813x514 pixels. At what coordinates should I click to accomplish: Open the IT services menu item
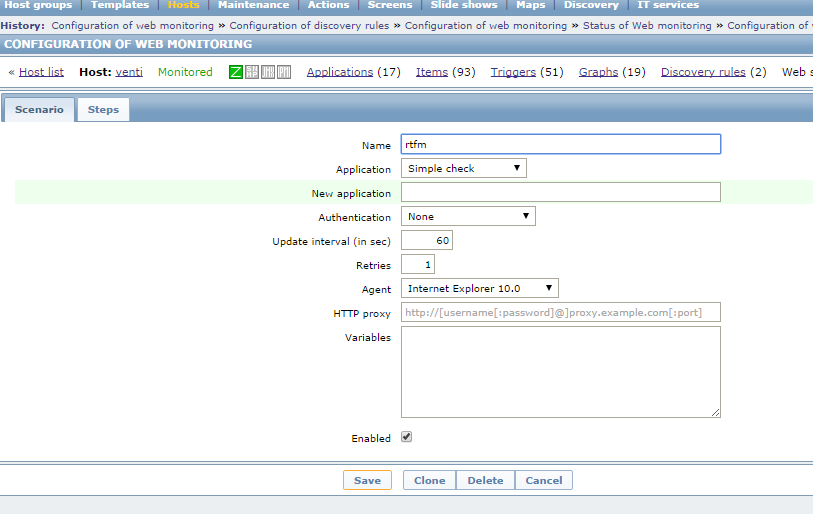point(668,5)
